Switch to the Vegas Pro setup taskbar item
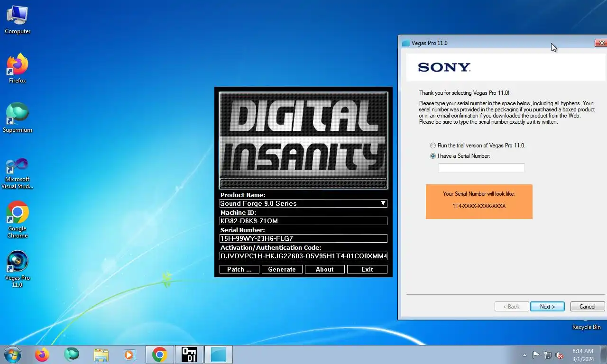This screenshot has height=364, width=607. [219, 355]
